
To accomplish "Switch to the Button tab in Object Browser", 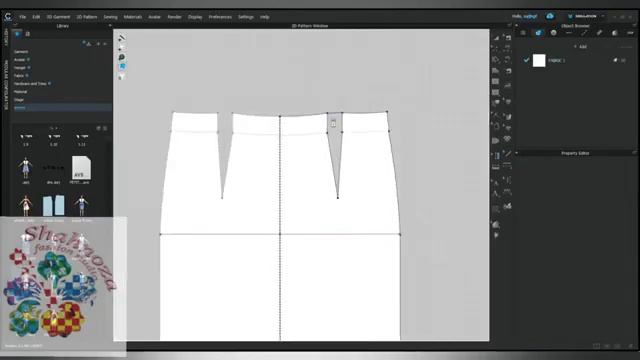I will (x=553, y=33).
